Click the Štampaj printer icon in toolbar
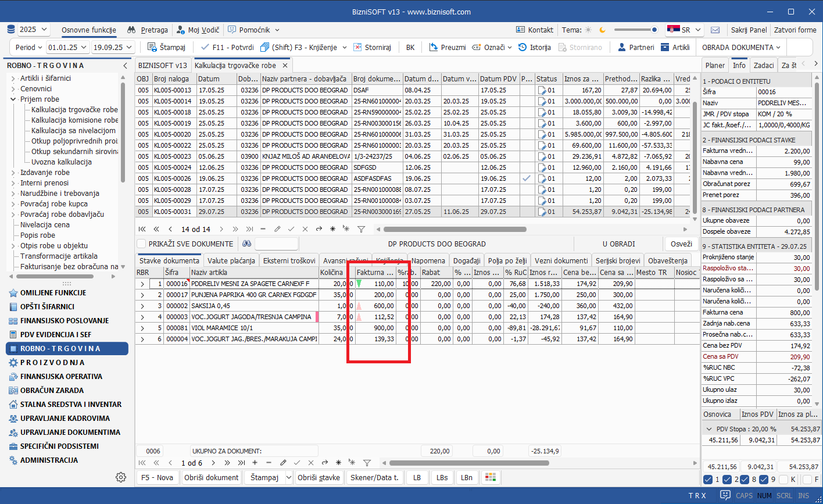 [152, 47]
